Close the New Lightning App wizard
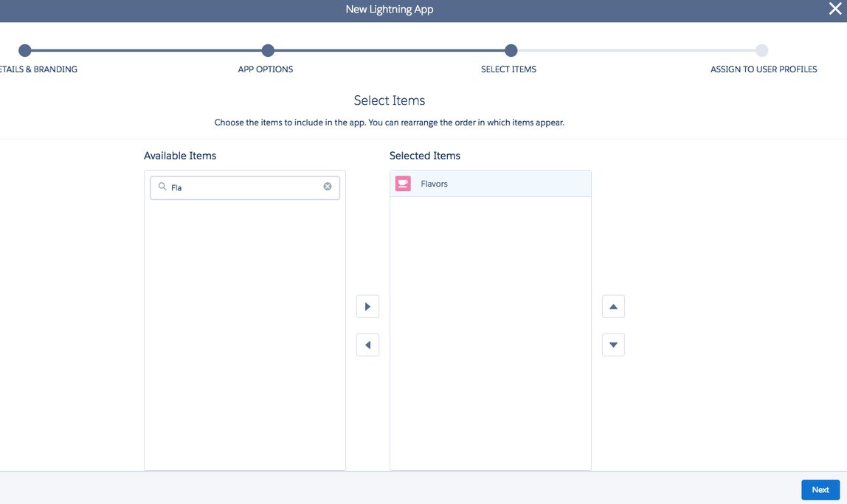The width and height of the screenshot is (847, 504). (835, 10)
